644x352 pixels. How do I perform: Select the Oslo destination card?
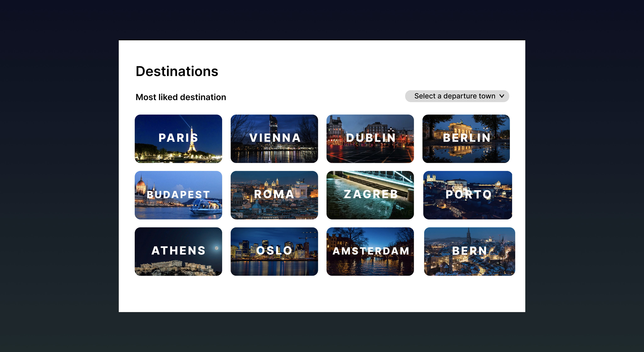(274, 251)
